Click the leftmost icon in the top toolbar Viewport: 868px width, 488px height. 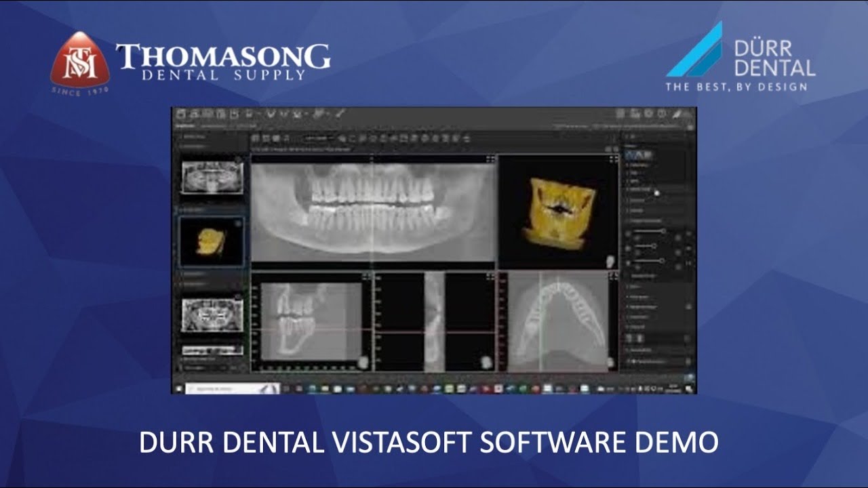click(x=181, y=114)
